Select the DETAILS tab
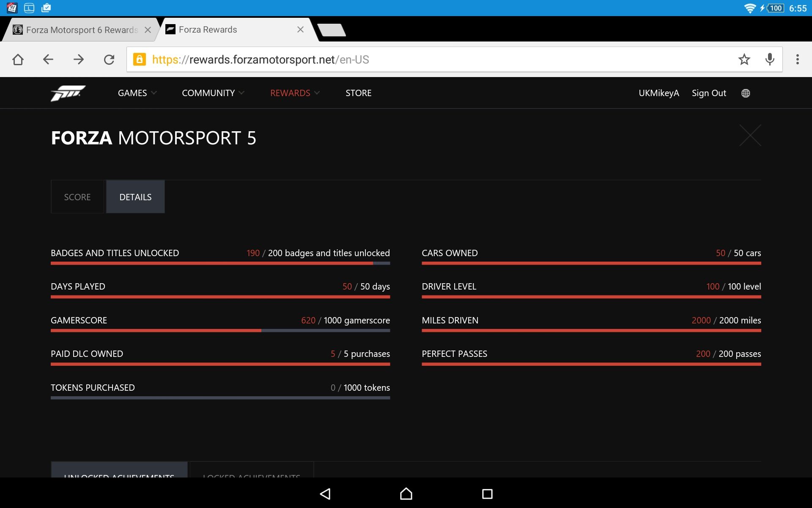The height and width of the screenshot is (508, 812). (x=135, y=197)
